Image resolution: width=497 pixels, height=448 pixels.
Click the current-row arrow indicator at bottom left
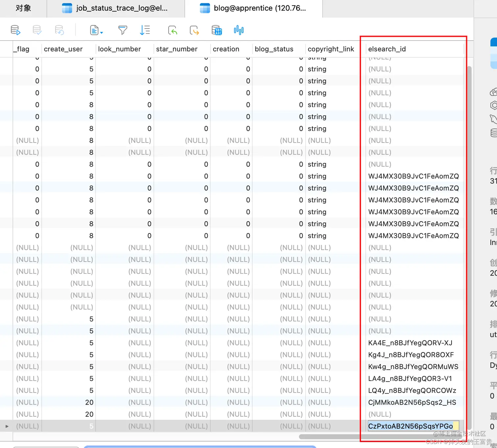coord(7,426)
